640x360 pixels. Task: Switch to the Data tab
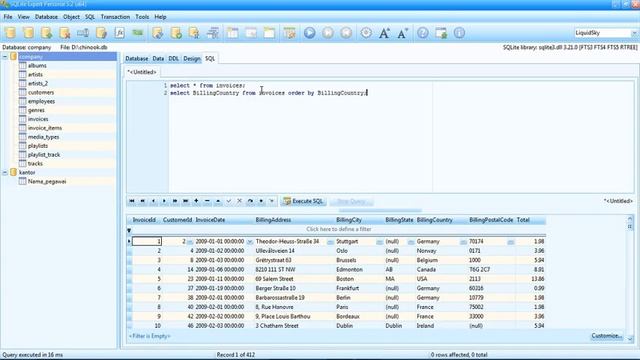pos(158,58)
